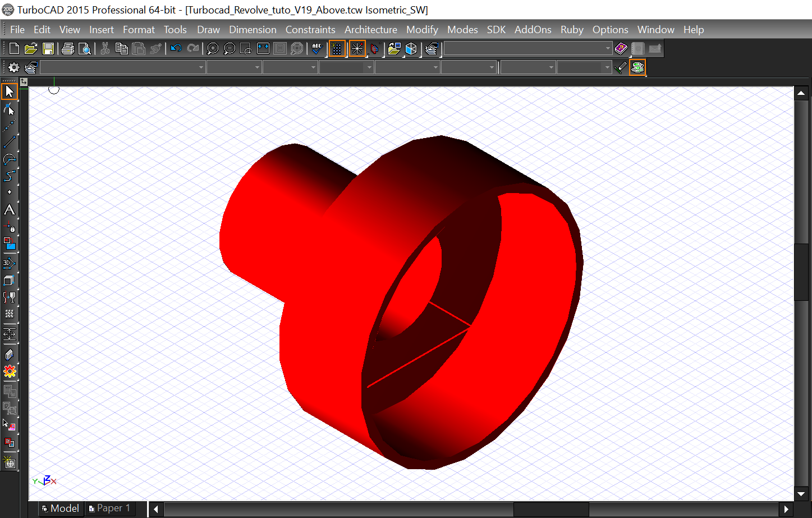Click the scroll up arrow
The height and width of the screenshot is (518, 812).
coord(801,93)
